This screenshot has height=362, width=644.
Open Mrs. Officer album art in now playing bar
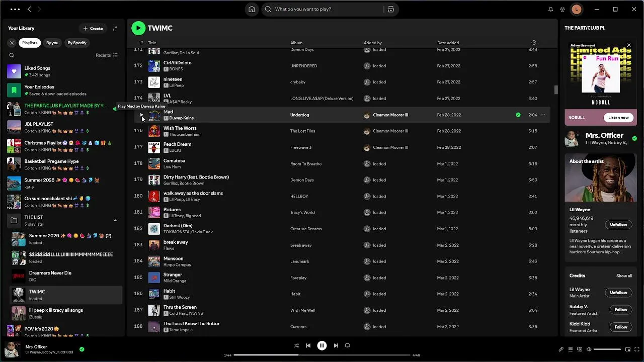pyautogui.click(x=12, y=349)
